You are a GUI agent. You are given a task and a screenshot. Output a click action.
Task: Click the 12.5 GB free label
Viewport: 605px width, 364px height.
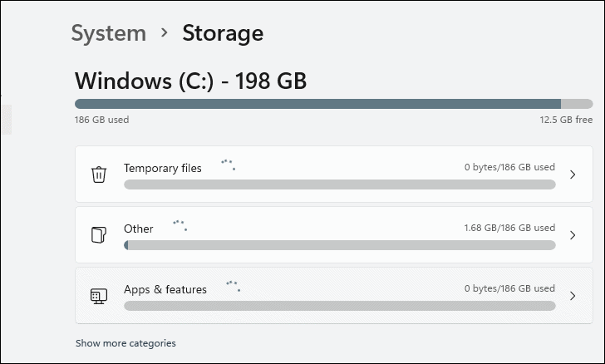point(566,120)
